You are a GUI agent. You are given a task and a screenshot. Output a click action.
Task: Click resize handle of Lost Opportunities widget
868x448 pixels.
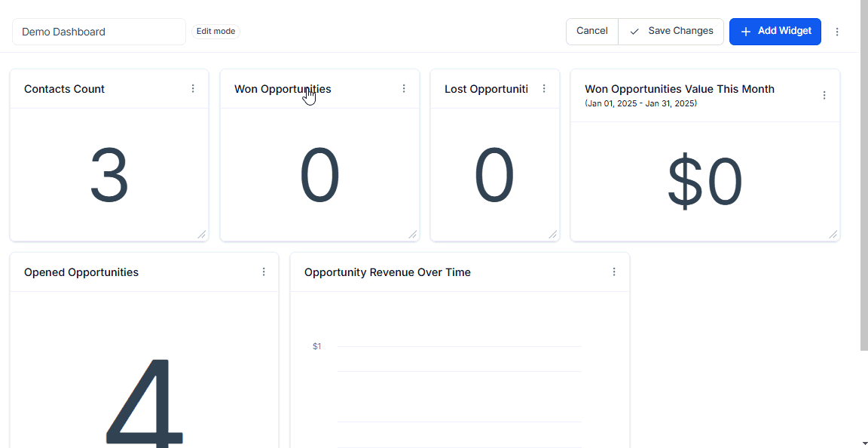coord(552,235)
